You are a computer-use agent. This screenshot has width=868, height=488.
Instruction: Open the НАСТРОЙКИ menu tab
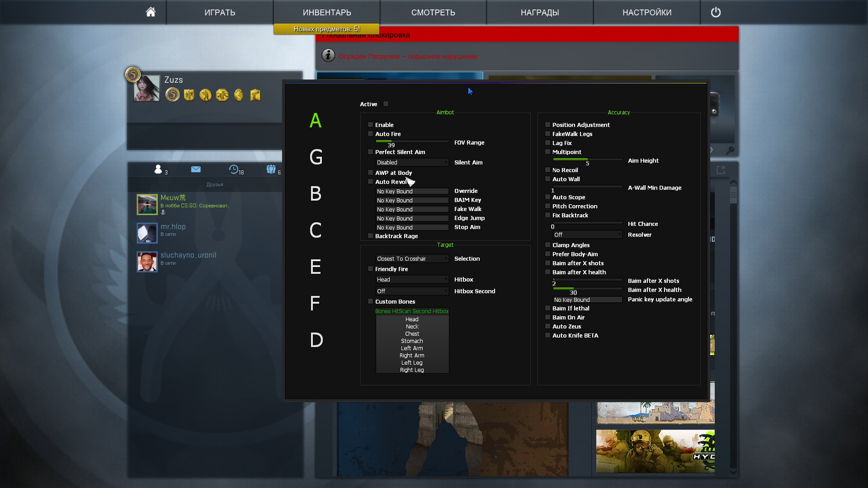point(646,12)
